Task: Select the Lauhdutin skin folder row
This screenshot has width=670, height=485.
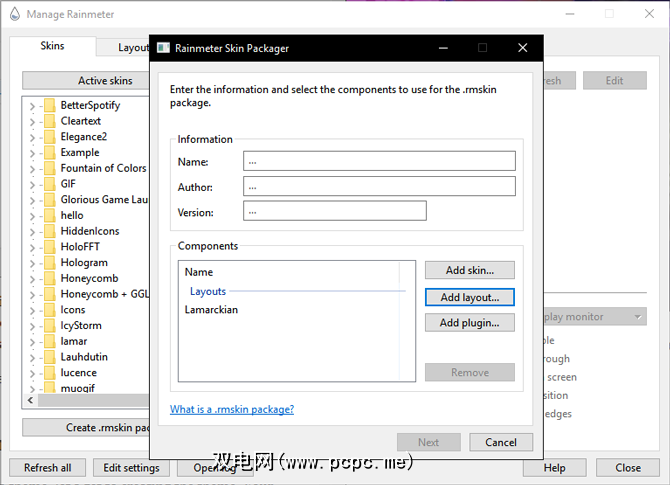Action: (x=84, y=357)
